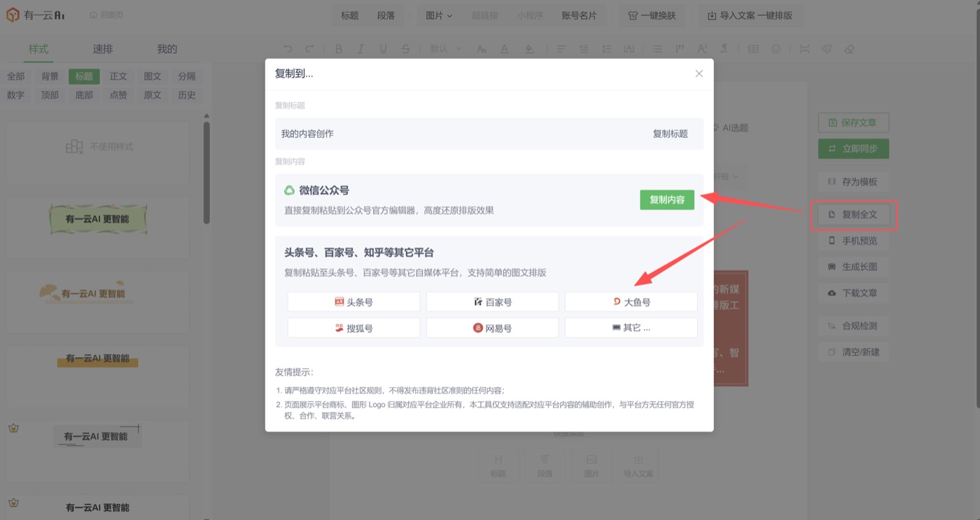Toggle italic formatting
This screenshot has height=520, width=980.
360,49
